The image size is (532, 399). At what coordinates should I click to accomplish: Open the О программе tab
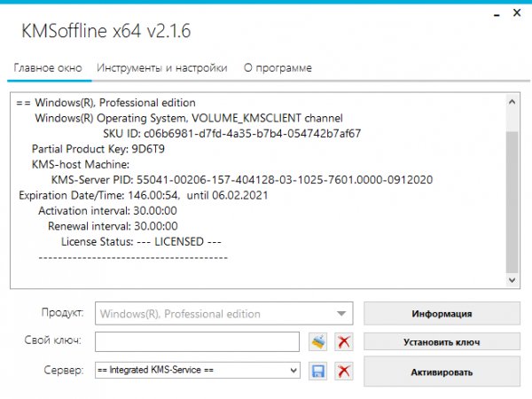278,68
